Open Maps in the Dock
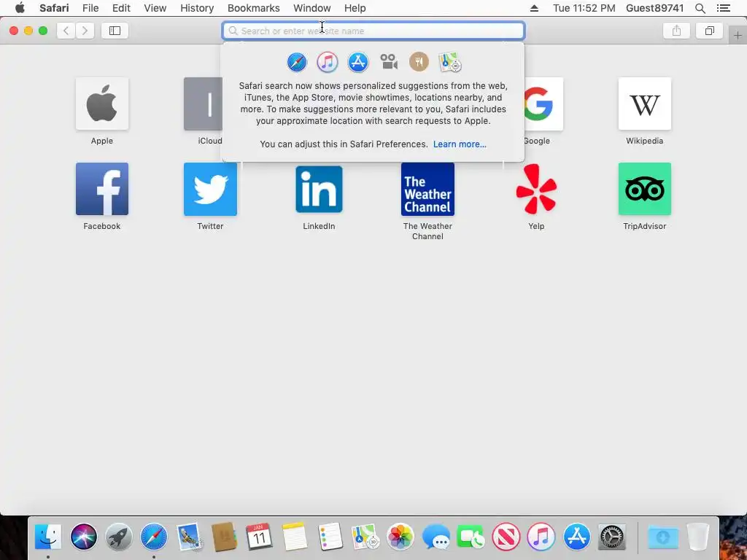Screen dimensions: 747x560 (x=365, y=537)
